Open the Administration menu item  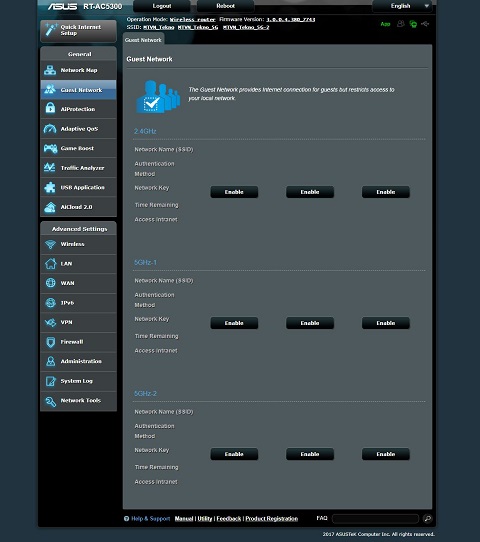tap(78, 361)
